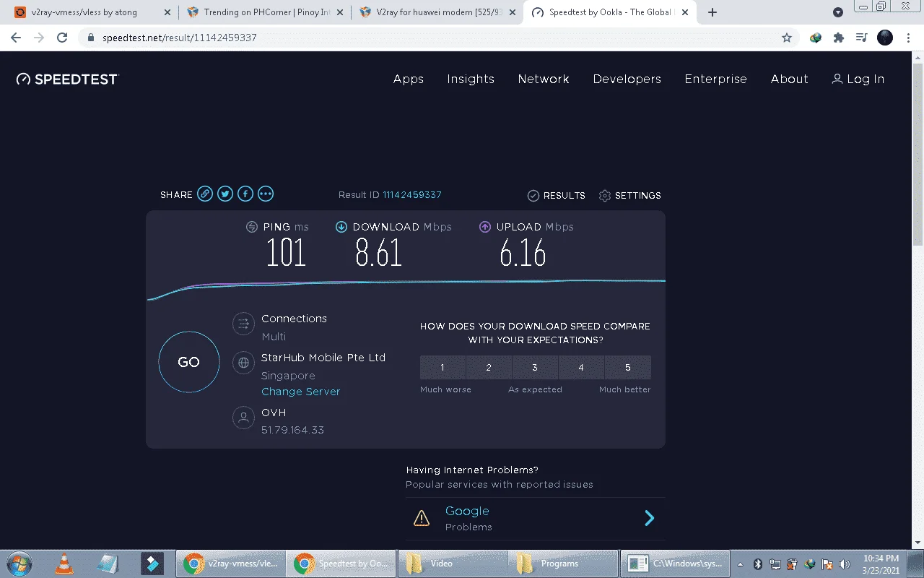Rate download speed 4
Screen dimensions: 924x578
coord(581,367)
